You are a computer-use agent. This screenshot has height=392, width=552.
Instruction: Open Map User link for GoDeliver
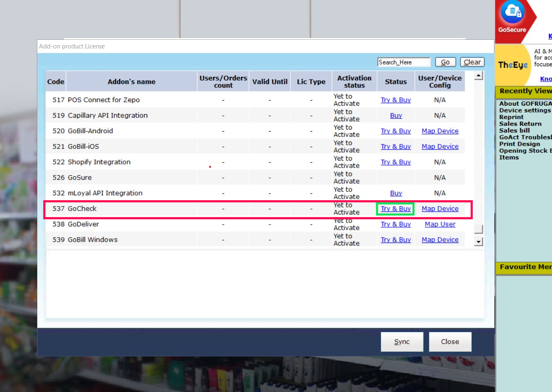point(440,224)
